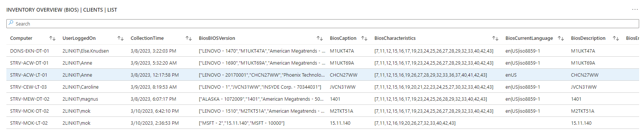Click collection time 3/8/2023, 6:07:17 PM
The image size is (644, 139).
tap(154, 99)
